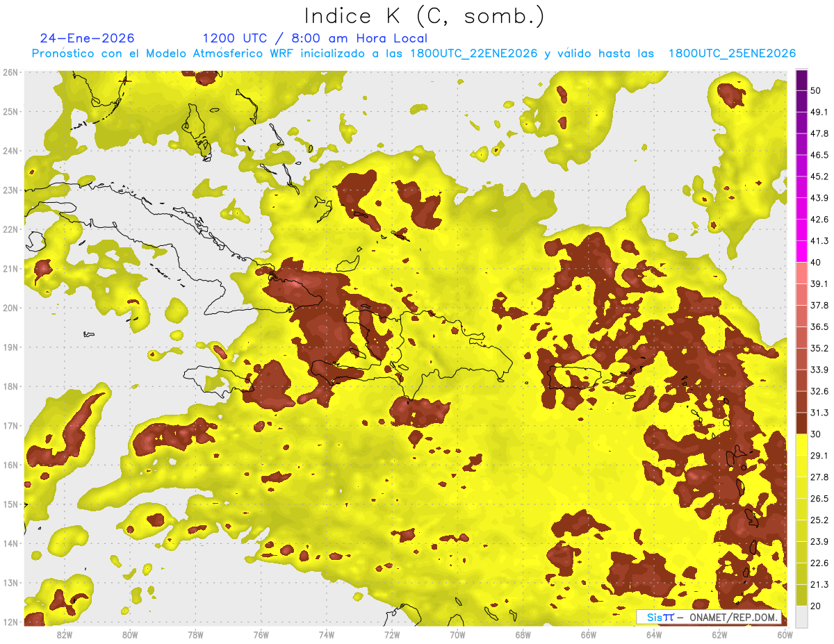Viewport: 834px width, 644px height.
Task: Click the colorbar value '43.9'
Action: click(819, 198)
